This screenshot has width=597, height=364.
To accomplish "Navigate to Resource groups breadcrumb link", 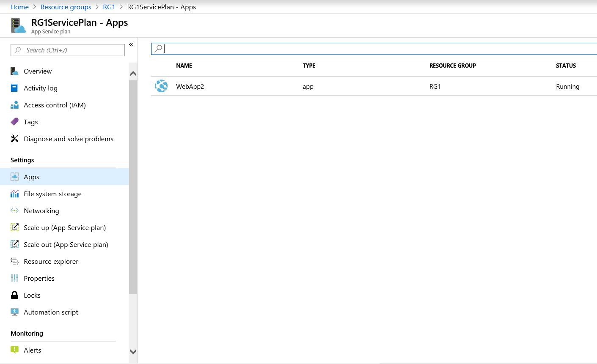I will pyautogui.click(x=66, y=7).
